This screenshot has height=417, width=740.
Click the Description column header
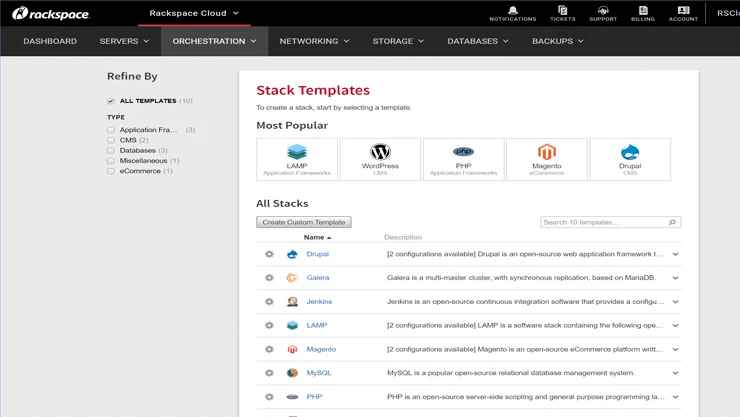pyautogui.click(x=403, y=237)
